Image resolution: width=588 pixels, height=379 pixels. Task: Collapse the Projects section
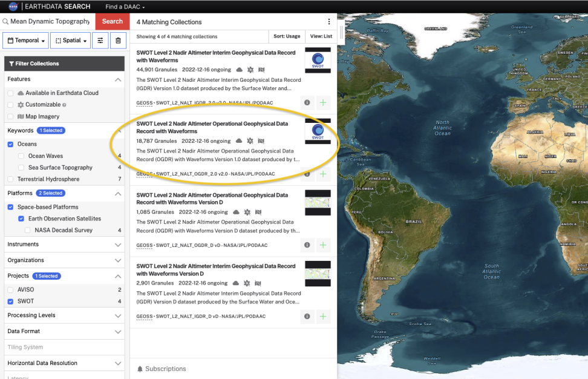[118, 276]
